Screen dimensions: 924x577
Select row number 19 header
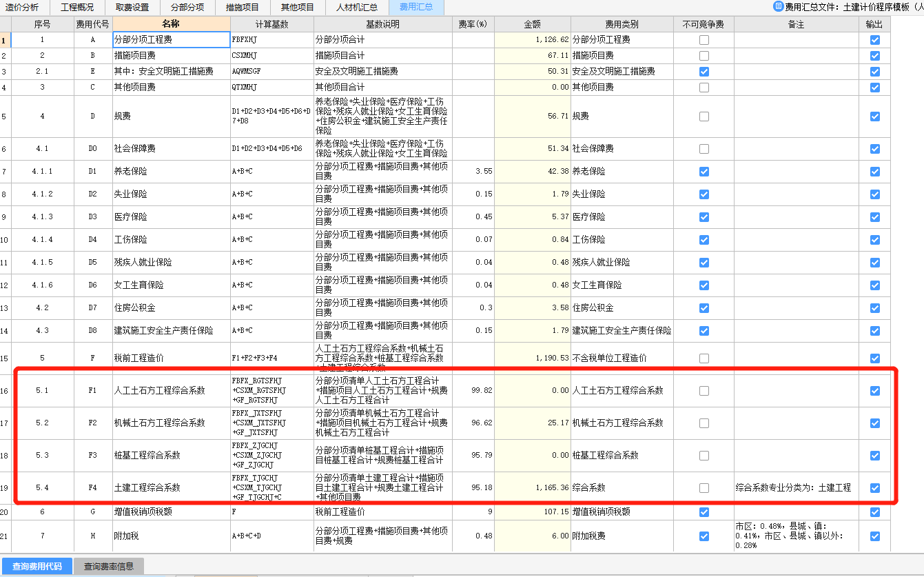[5, 488]
